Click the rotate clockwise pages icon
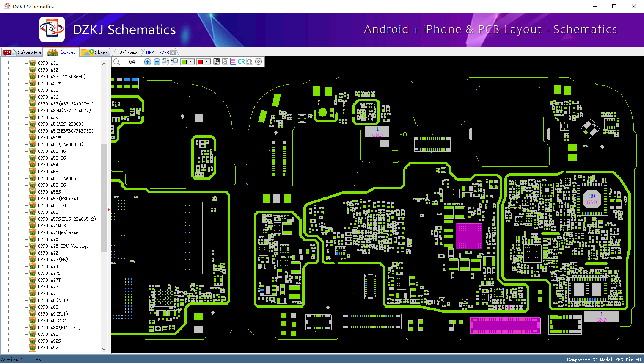644x363 pixels. (165, 62)
